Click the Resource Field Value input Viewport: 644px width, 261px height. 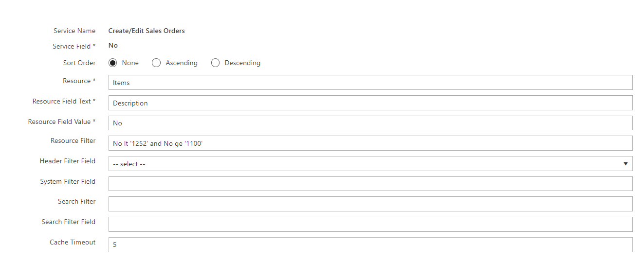[370, 123]
